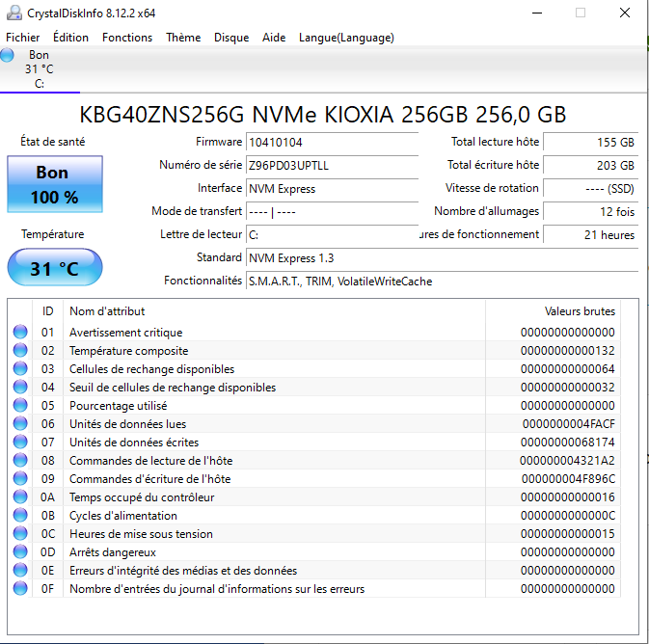The image size is (649, 644).
Task: Click the serial number field Z96PD03UPTLL
Action: click(x=332, y=166)
